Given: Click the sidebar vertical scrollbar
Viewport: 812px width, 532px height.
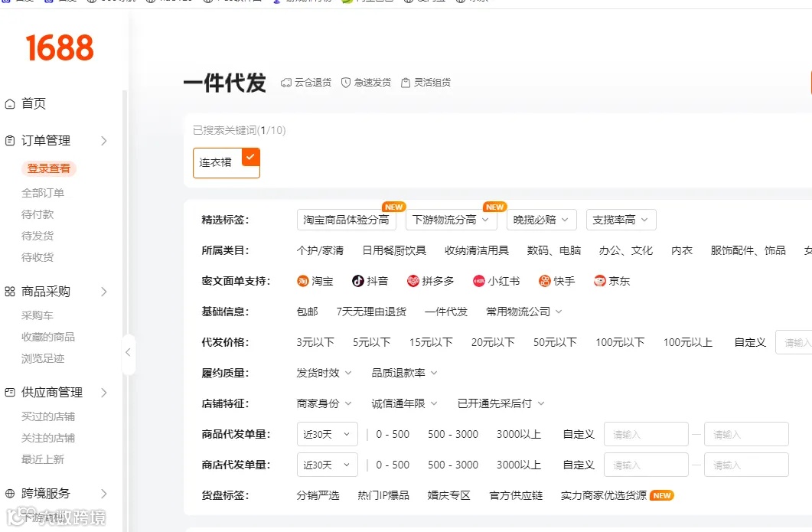Looking at the screenshot, I should (x=124, y=311).
